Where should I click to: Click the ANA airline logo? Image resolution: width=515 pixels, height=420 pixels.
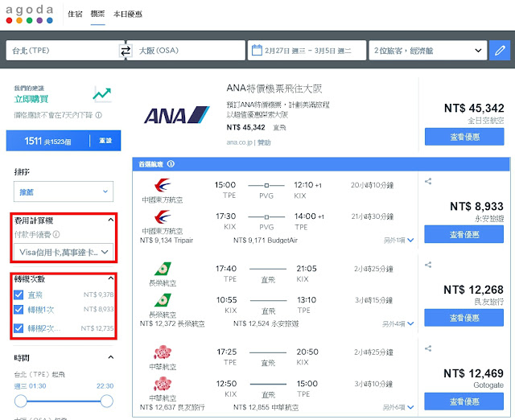tap(176, 115)
